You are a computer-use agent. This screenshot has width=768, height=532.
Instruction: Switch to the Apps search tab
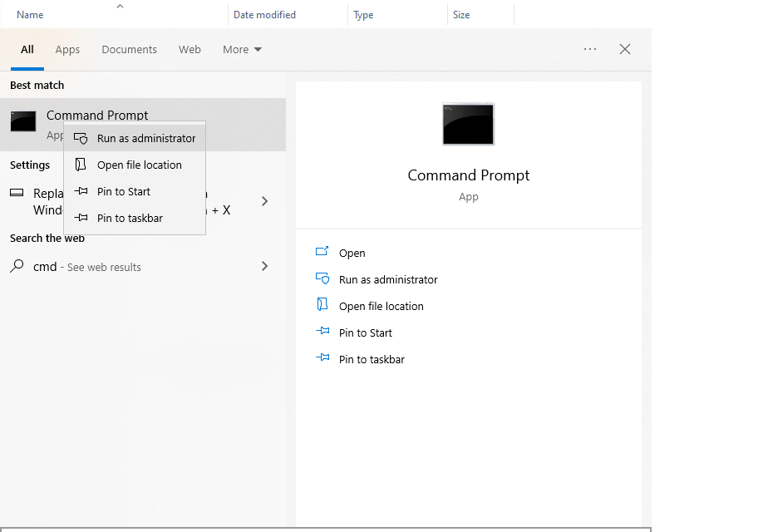(x=67, y=50)
